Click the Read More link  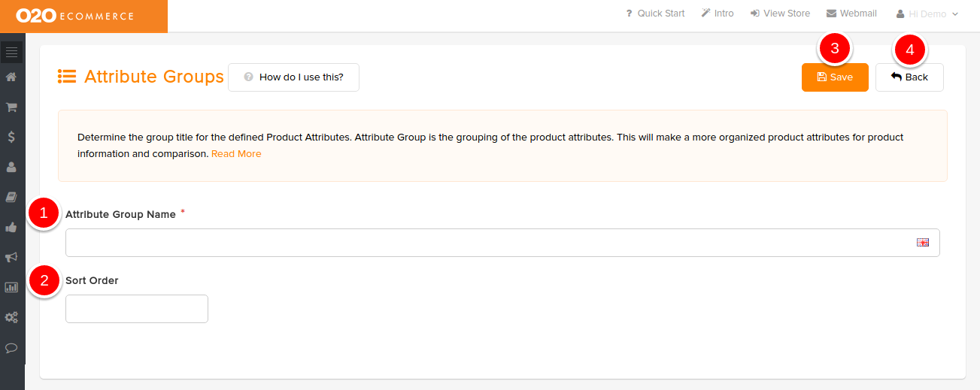pyautogui.click(x=236, y=153)
